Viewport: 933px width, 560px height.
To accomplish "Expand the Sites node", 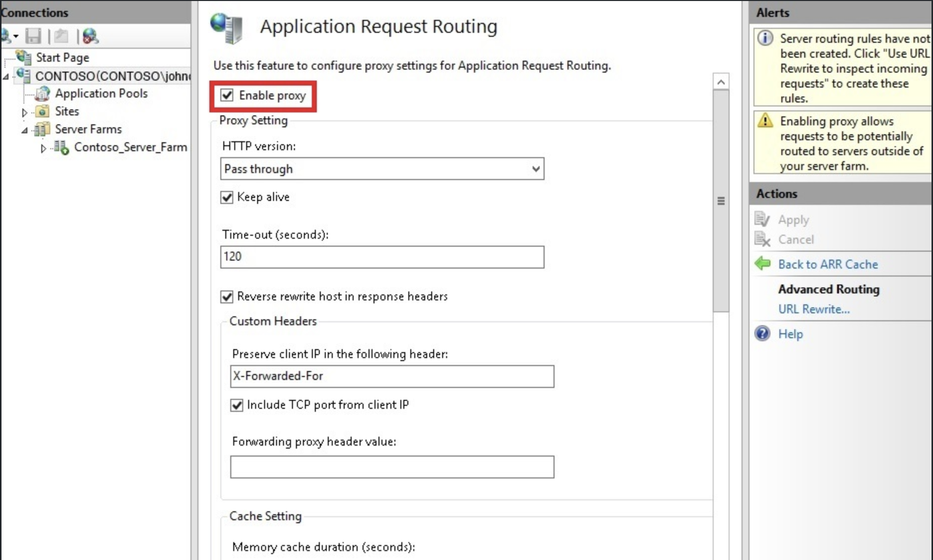I will point(24,112).
